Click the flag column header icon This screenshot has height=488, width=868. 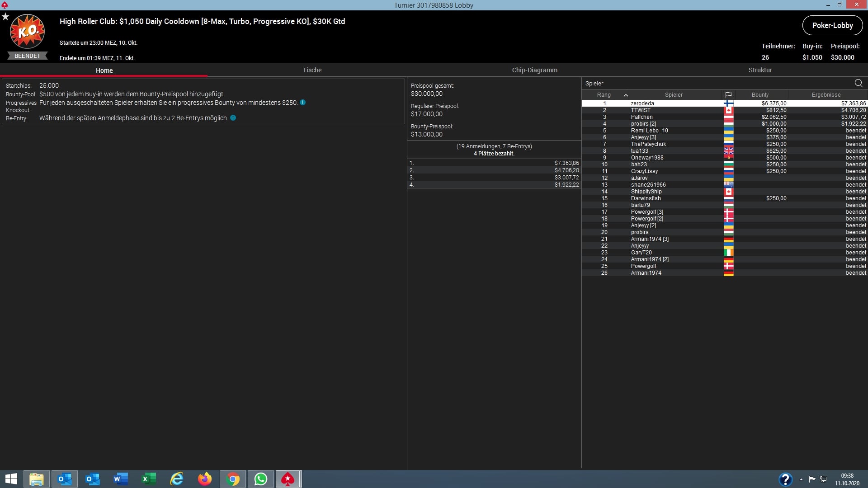pyautogui.click(x=728, y=95)
